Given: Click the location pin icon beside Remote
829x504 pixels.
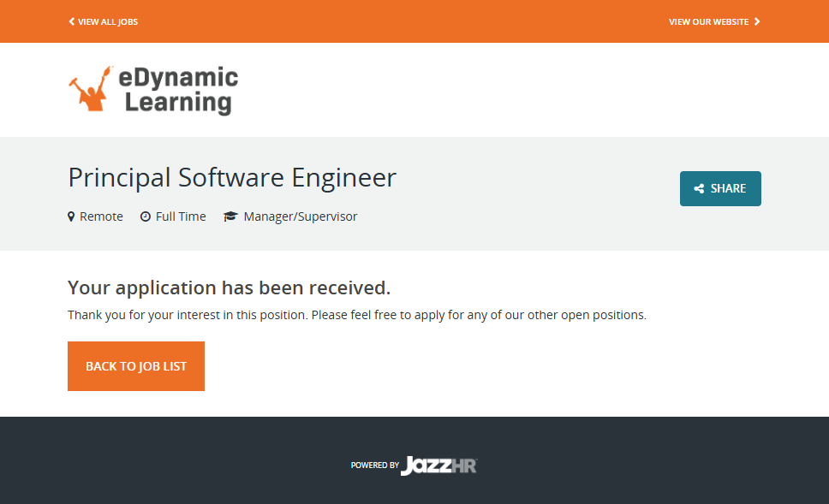Looking at the screenshot, I should tap(72, 216).
